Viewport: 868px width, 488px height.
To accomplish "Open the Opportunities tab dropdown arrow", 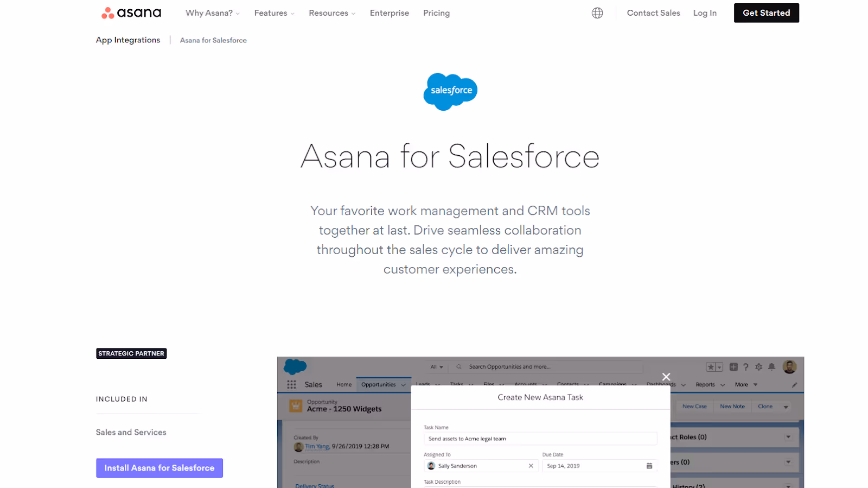I will point(403,385).
